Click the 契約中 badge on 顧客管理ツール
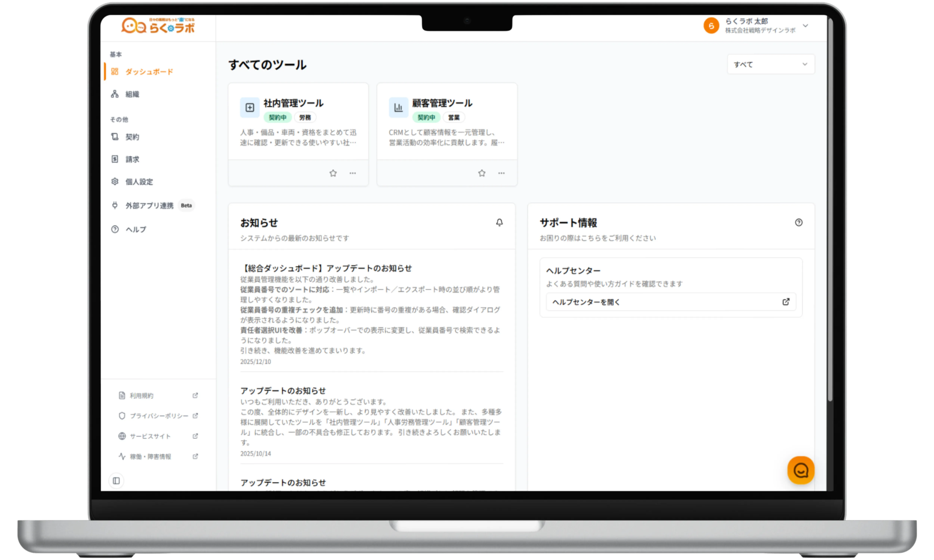Viewport: 934px width, 560px height. 426,118
